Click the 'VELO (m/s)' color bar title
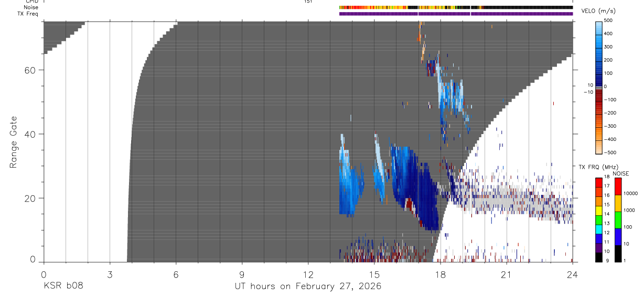 coord(599,11)
